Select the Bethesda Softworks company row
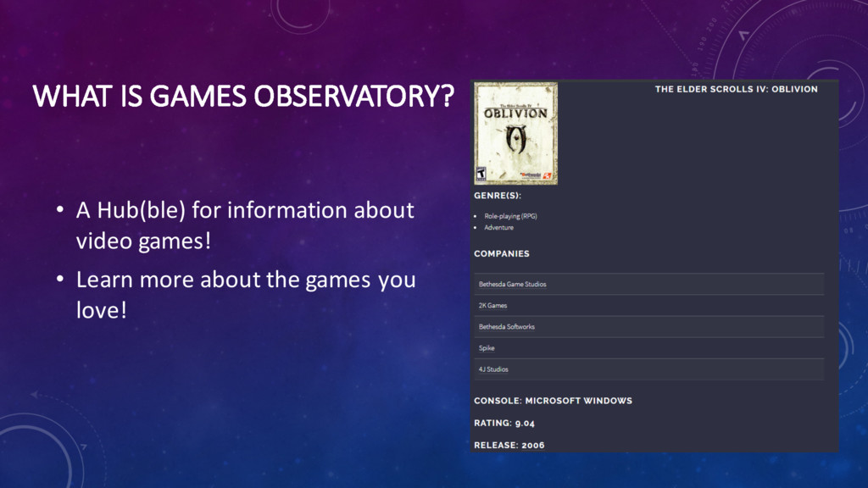868x488 pixels. pos(648,326)
